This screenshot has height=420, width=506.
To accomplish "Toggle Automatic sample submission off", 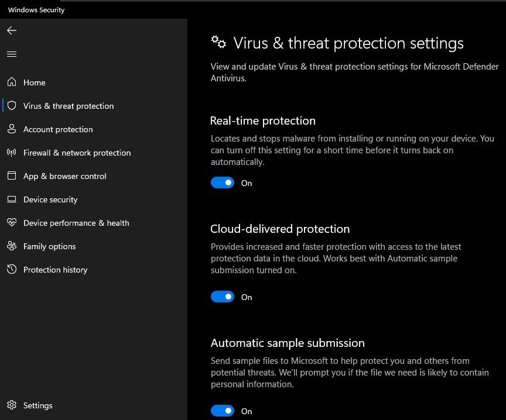I will (x=223, y=411).
